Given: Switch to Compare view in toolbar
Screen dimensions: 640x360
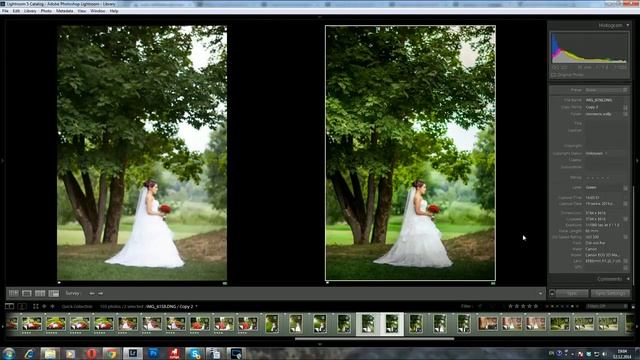Looking at the screenshot, I should click(40, 293).
